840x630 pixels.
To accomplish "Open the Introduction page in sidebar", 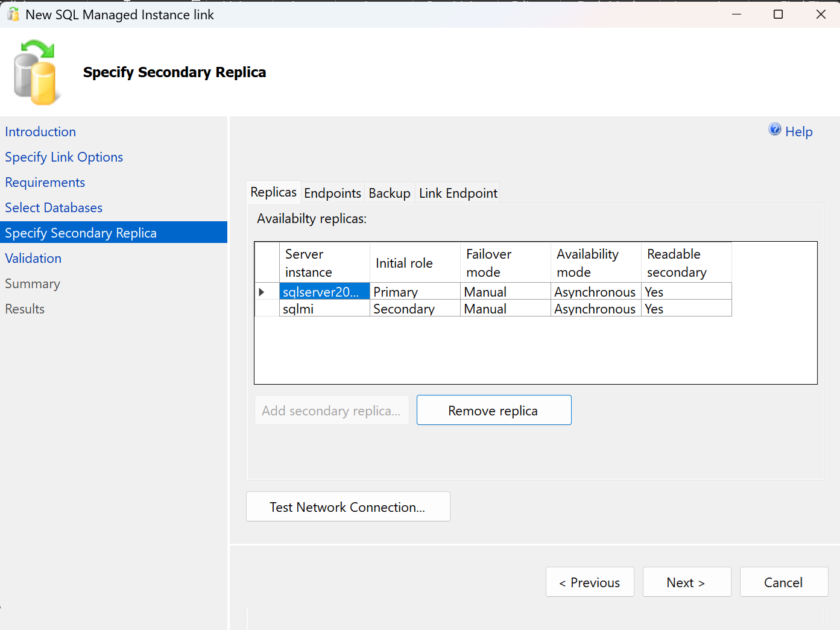I will (40, 131).
